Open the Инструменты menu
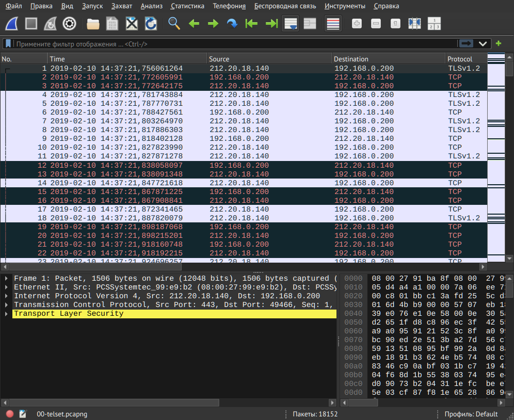514x420 pixels. click(345, 6)
